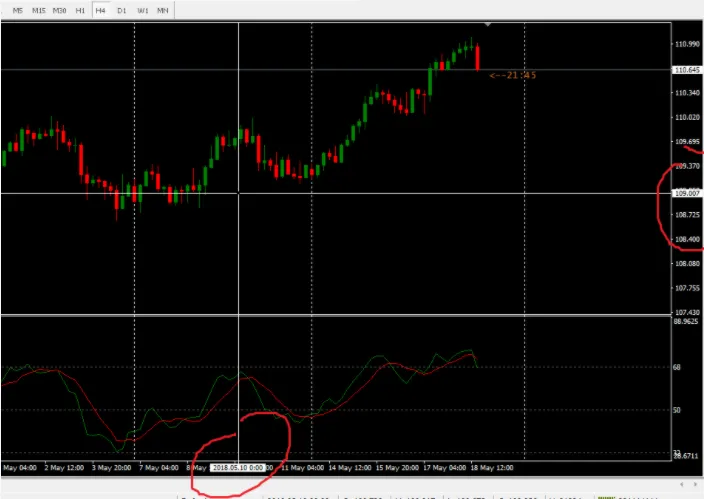704x499 pixels.
Task: Click time axis label 3 May 20:00
Action: pos(111,468)
